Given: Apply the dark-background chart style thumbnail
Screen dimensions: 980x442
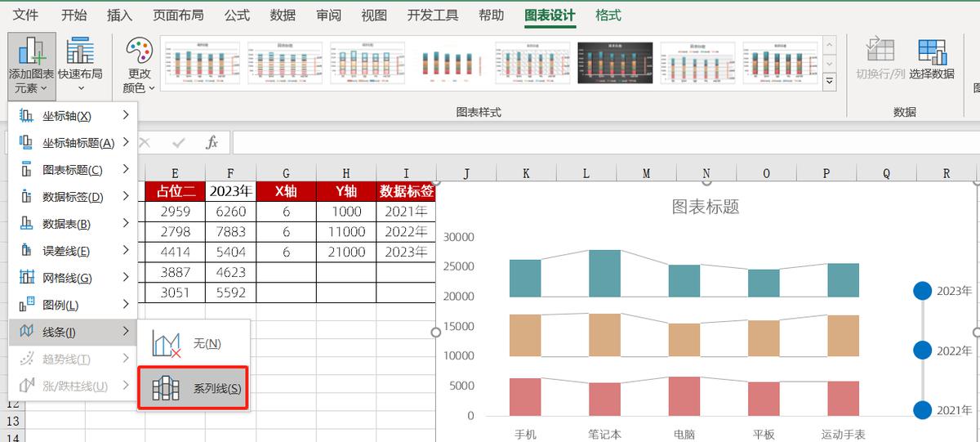Looking at the screenshot, I should [x=615, y=64].
